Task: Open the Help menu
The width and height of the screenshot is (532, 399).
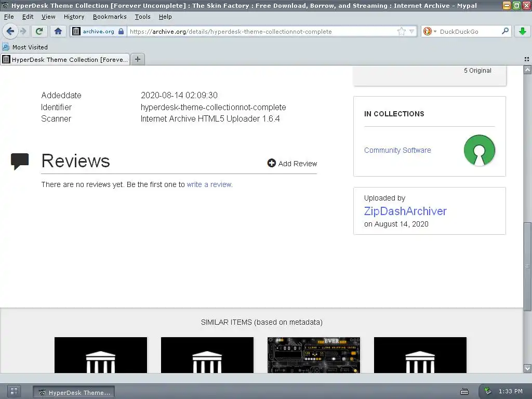Action: tap(165, 17)
